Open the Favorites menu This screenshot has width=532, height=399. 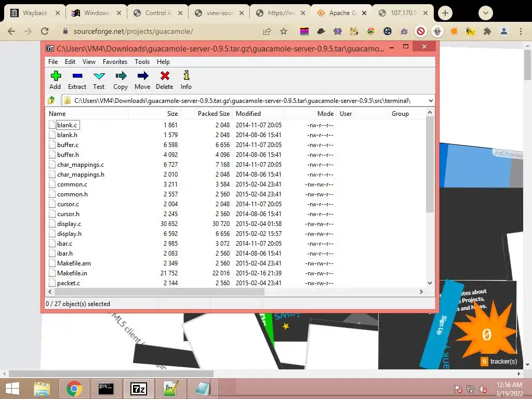(x=115, y=62)
